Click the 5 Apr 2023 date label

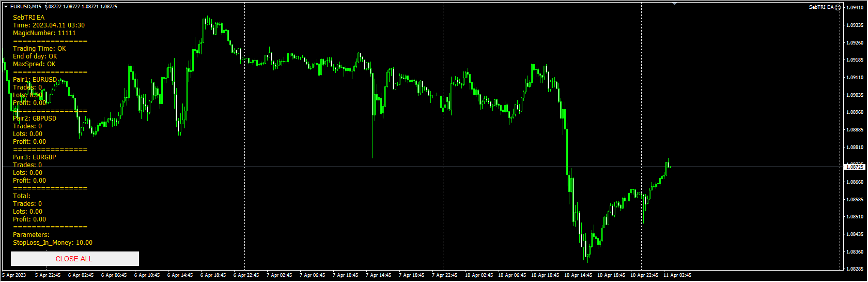click(14, 275)
